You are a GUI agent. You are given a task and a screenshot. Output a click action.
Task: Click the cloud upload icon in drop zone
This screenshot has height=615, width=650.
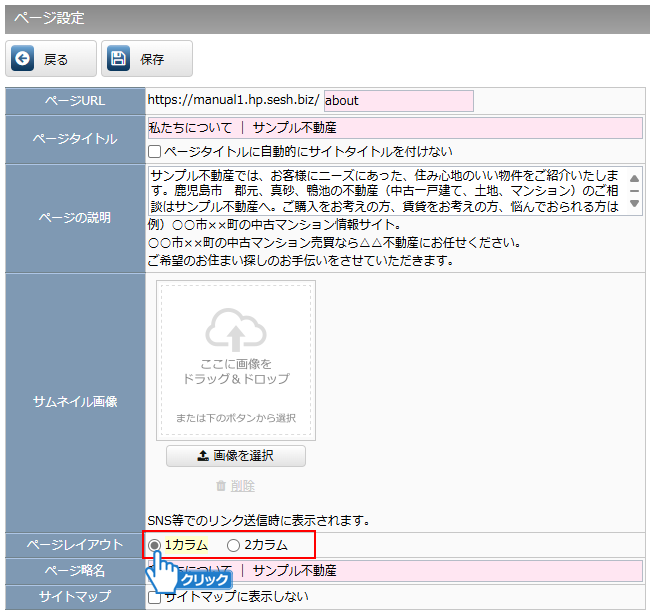pyautogui.click(x=235, y=329)
